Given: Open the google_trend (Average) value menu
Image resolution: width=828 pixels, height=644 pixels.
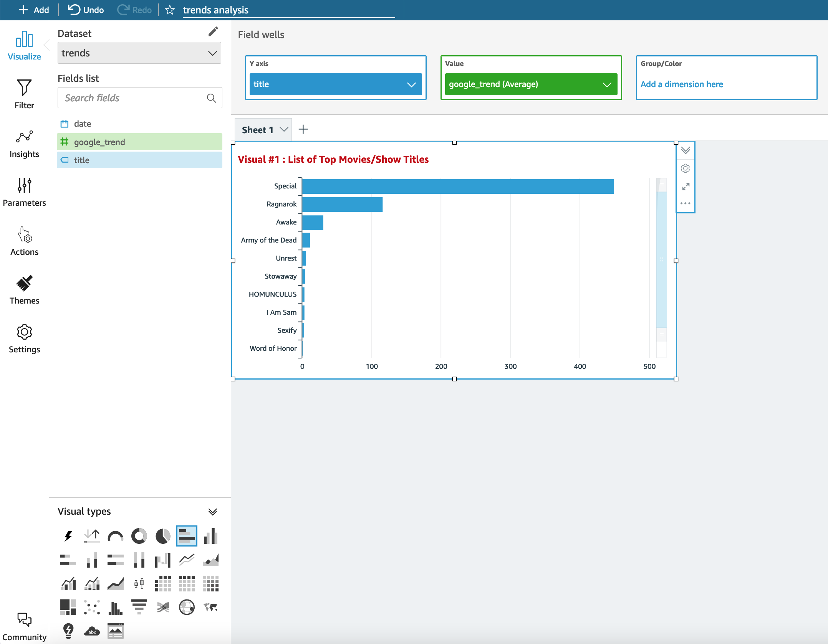Looking at the screenshot, I should (607, 84).
